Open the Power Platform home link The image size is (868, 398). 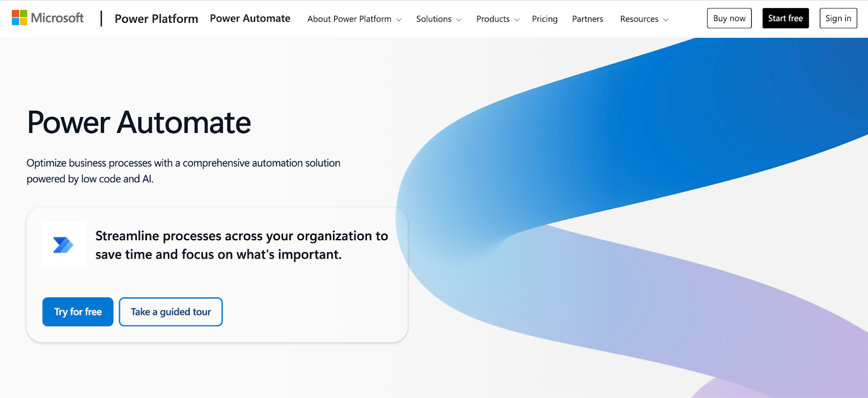[x=156, y=18]
